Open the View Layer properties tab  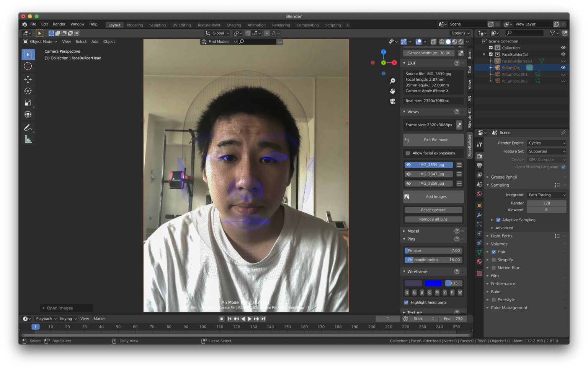(x=479, y=175)
